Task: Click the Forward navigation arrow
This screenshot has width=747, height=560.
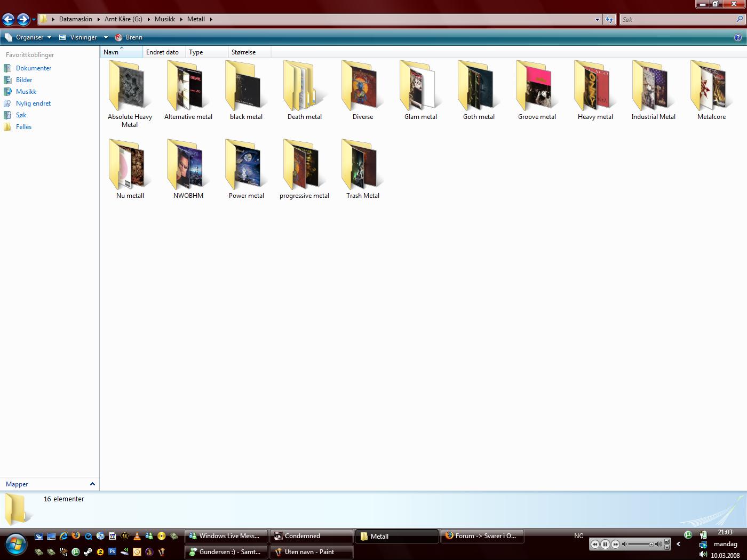Action: (x=23, y=20)
